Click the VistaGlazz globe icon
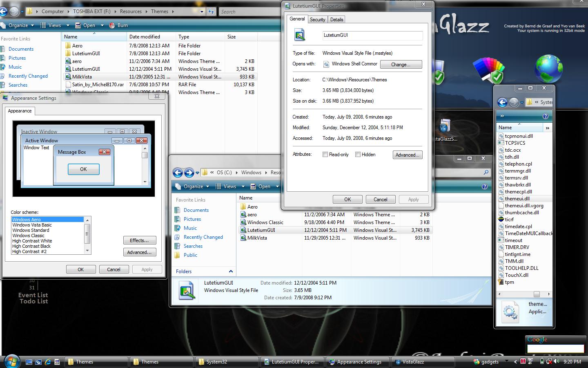The width and height of the screenshot is (588, 368). (x=549, y=69)
